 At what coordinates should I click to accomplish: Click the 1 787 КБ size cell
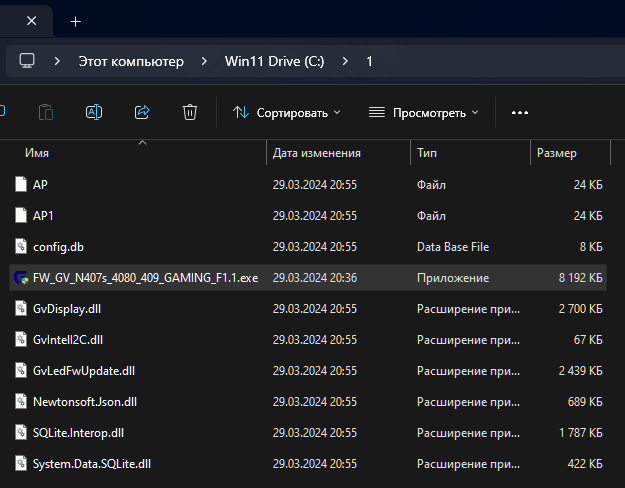click(581, 433)
